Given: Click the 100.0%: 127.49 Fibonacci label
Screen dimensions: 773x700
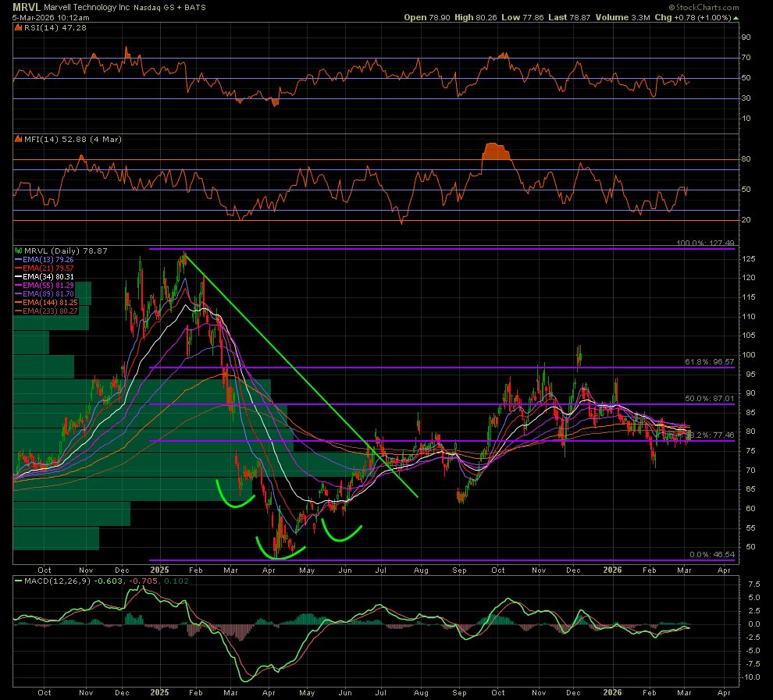Looking at the screenshot, I should (705, 243).
